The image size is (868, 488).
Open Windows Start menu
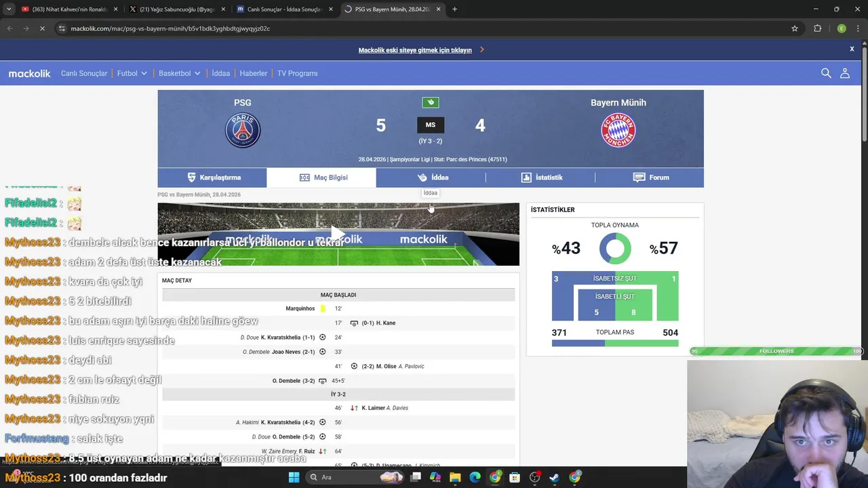294,477
